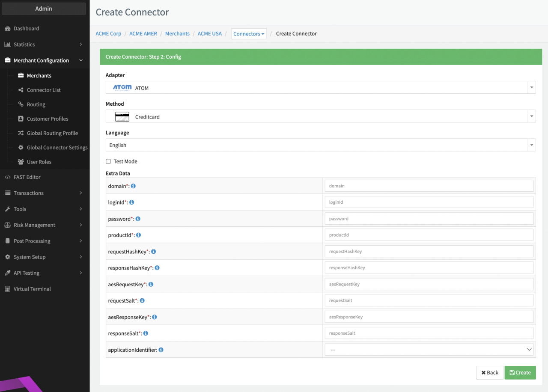This screenshot has height=392, width=548.
Task: Click the info icon next to domain
Action: coord(133,186)
